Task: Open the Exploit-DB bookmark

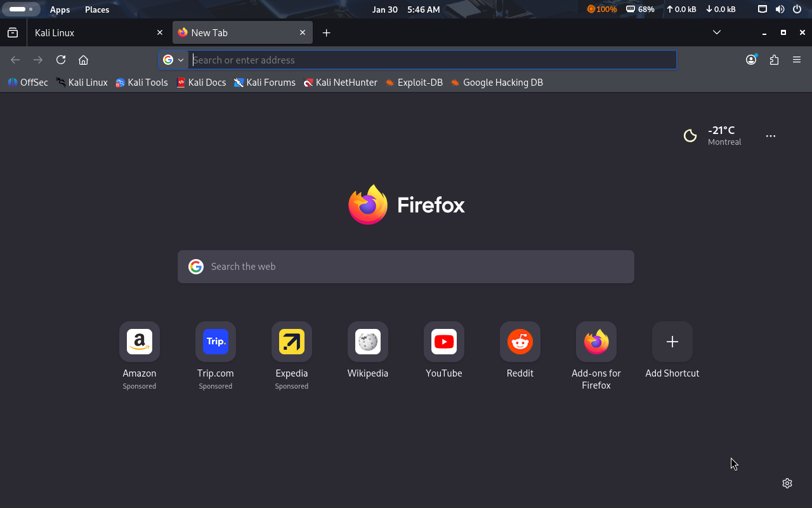Action: [x=414, y=83]
